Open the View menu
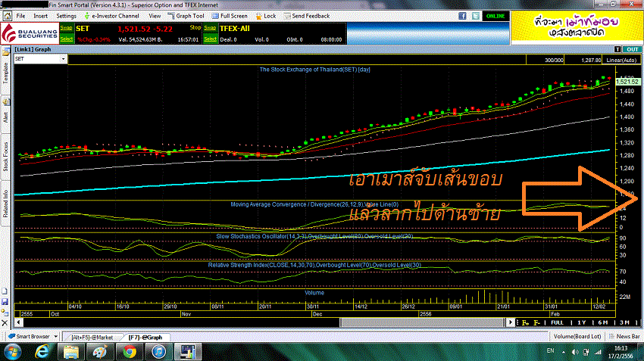 [x=155, y=16]
